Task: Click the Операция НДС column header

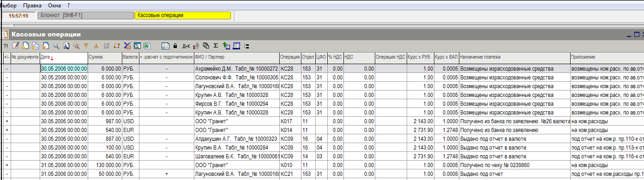Action: click(x=391, y=58)
